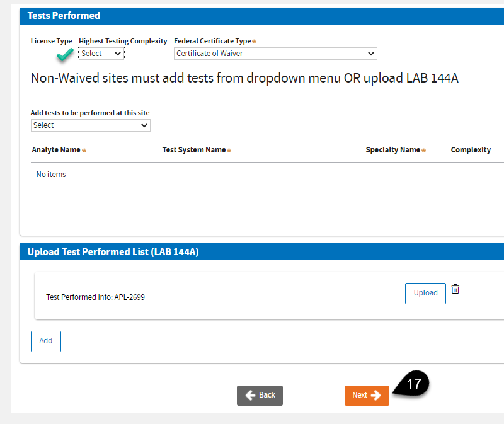Screen dimensions: 504x424
Task: Select the Specialty Name column header
Action: [392, 150]
